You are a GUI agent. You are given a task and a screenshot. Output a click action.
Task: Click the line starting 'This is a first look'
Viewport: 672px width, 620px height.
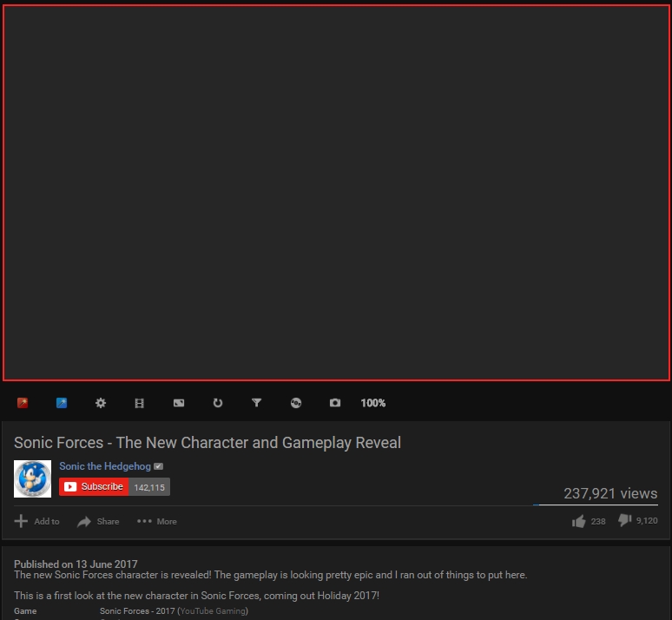coord(197,596)
